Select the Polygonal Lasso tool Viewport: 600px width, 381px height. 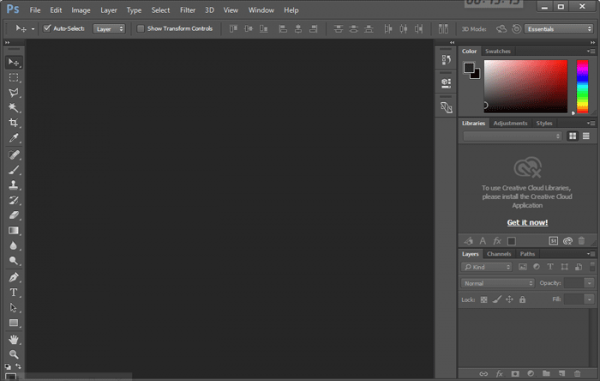click(x=14, y=93)
